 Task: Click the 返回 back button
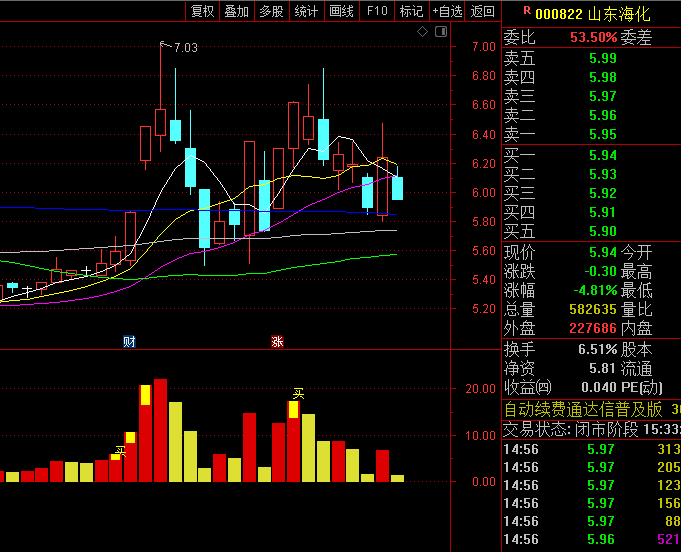click(x=483, y=11)
